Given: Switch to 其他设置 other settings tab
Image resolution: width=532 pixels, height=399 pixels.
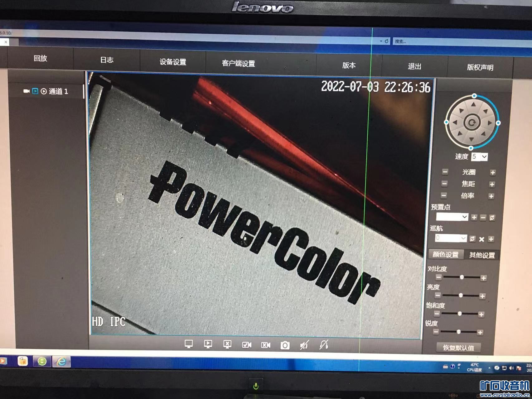Looking at the screenshot, I should 482,255.
